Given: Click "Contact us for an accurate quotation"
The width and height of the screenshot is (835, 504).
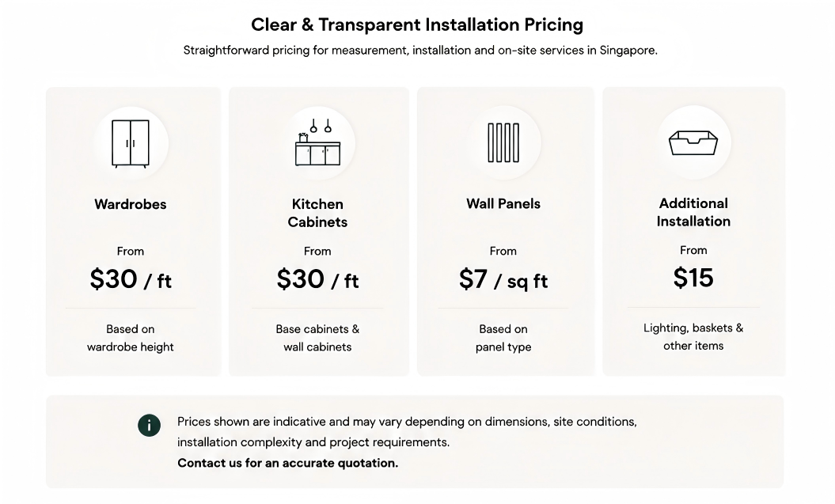Looking at the screenshot, I should pos(287,463).
